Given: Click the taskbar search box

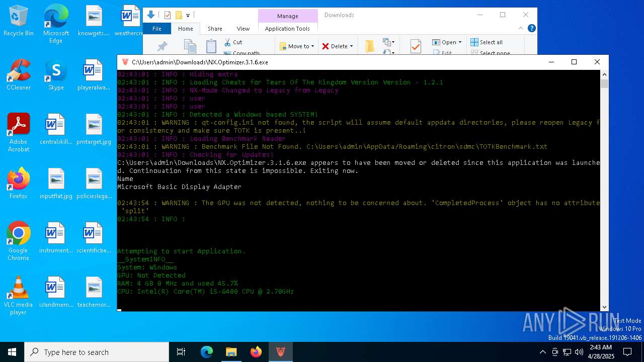Looking at the screenshot, I should (97, 352).
